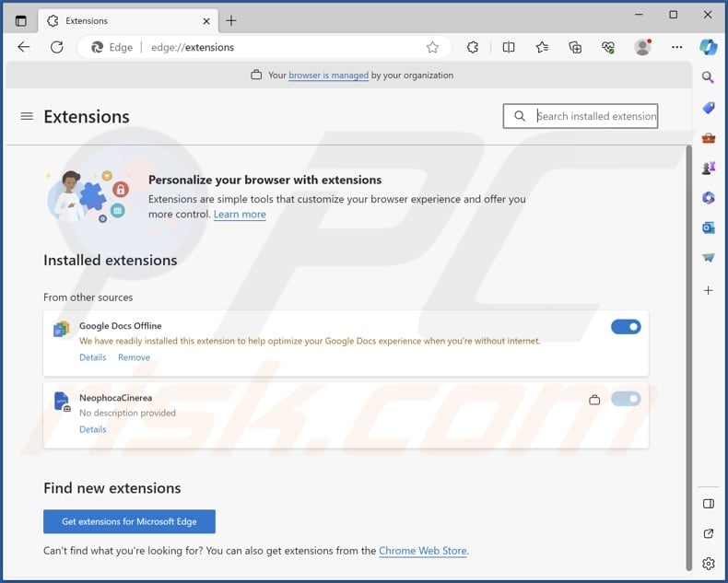Click the 'Find new extensions' heading

(x=112, y=488)
